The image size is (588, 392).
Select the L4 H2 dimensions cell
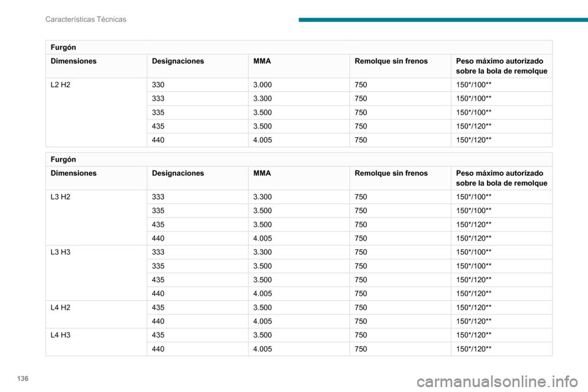click(61, 307)
